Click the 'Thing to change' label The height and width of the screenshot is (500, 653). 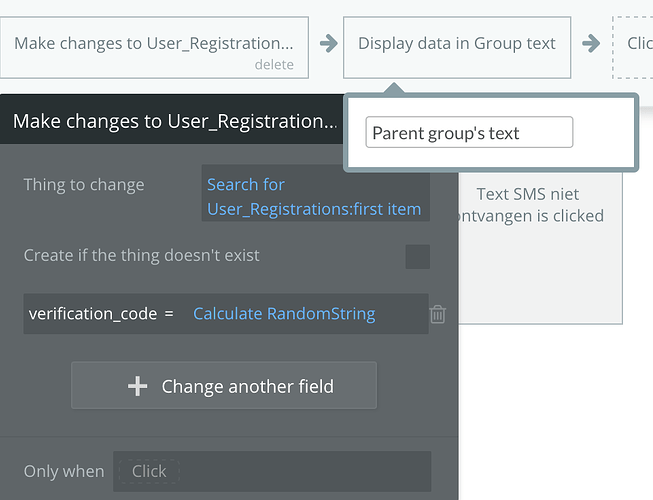(x=84, y=185)
